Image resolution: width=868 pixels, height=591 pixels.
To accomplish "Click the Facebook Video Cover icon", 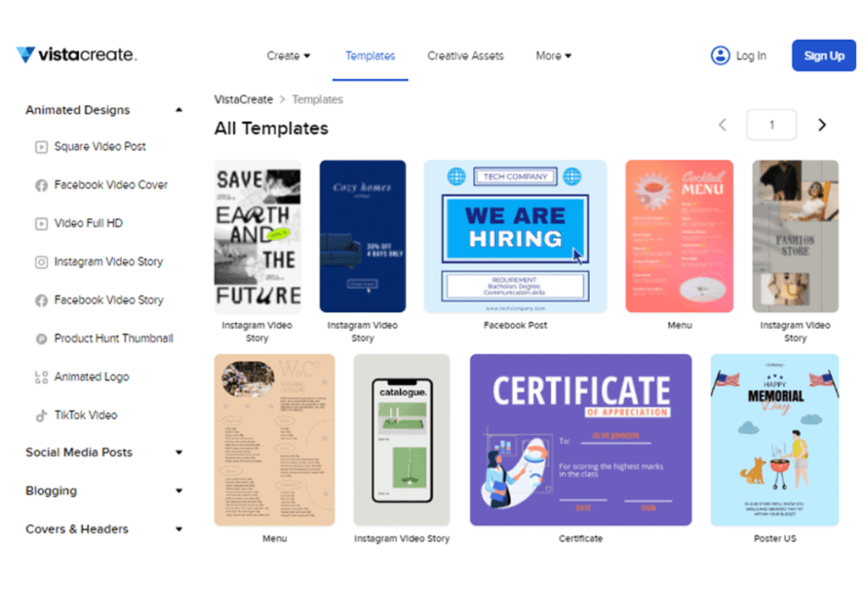I will tap(41, 185).
